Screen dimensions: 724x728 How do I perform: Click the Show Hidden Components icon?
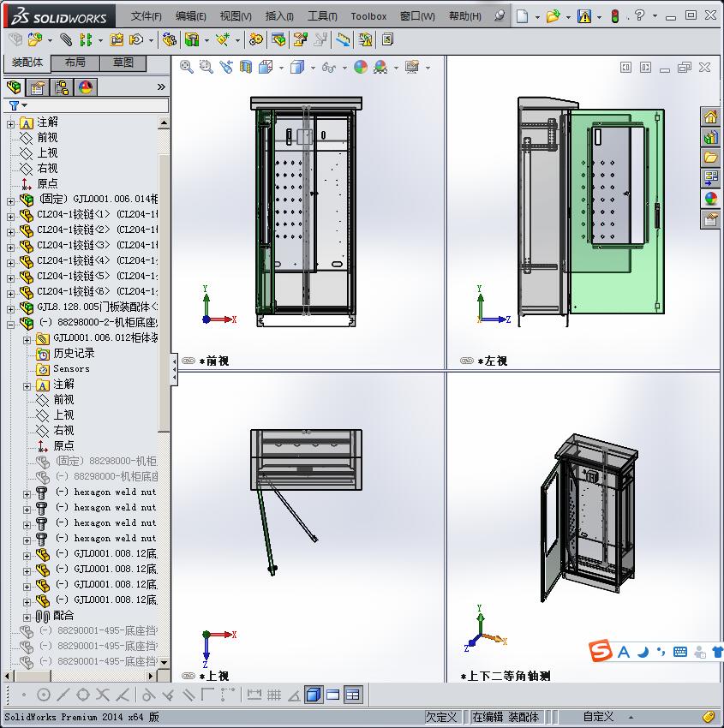point(170,40)
